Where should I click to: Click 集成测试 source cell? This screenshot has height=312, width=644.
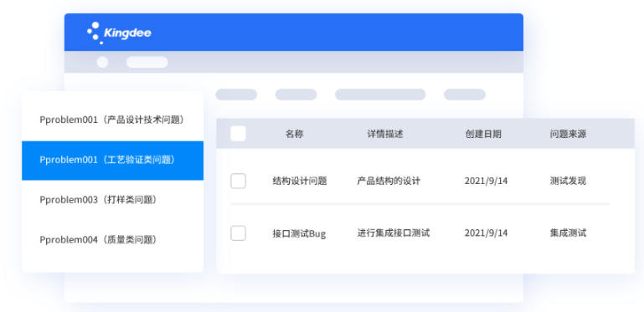coord(568,233)
